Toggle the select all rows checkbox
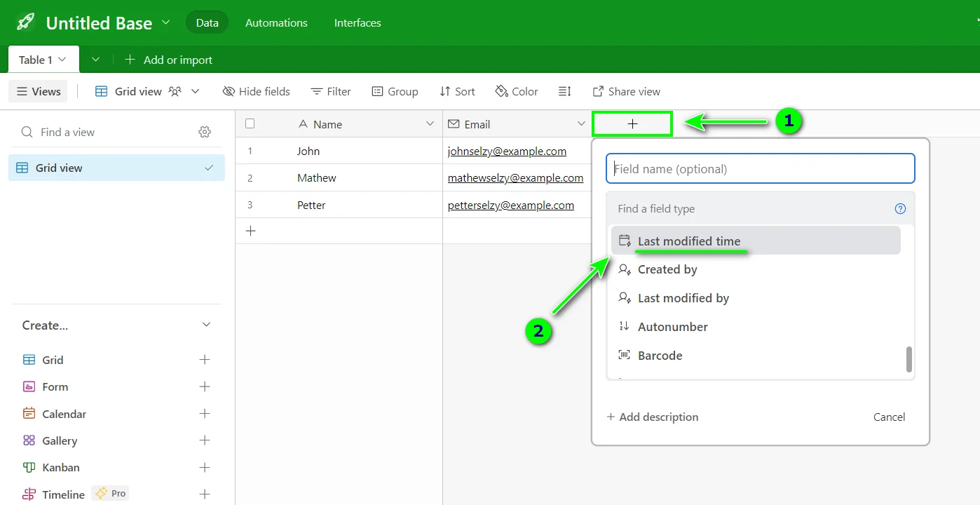The height and width of the screenshot is (505, 980). (250, 124)
